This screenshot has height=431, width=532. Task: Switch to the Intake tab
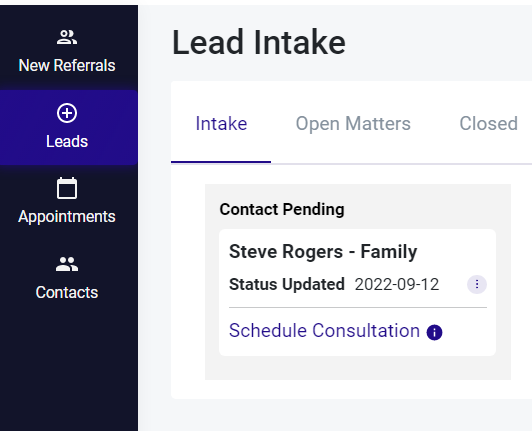pyautogui.click(x=221, y=124)
